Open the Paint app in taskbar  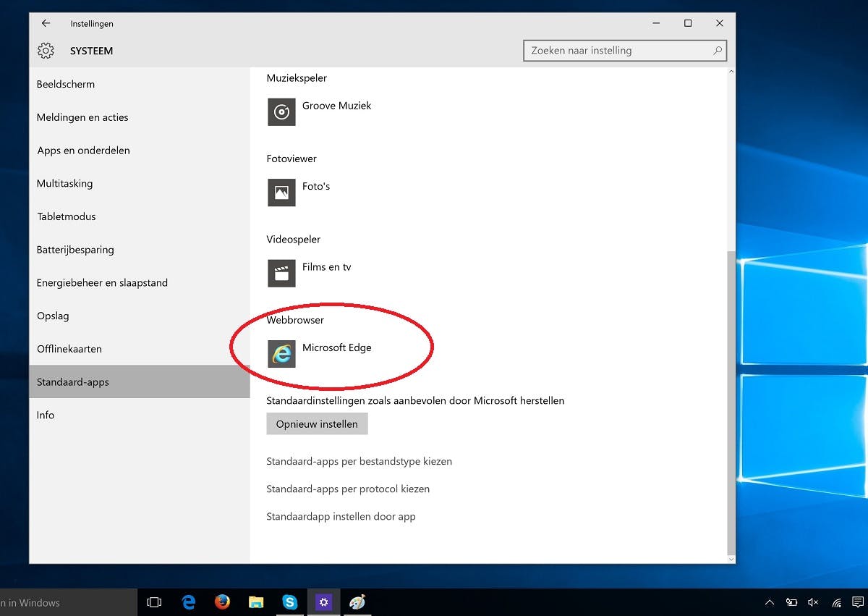357,602
